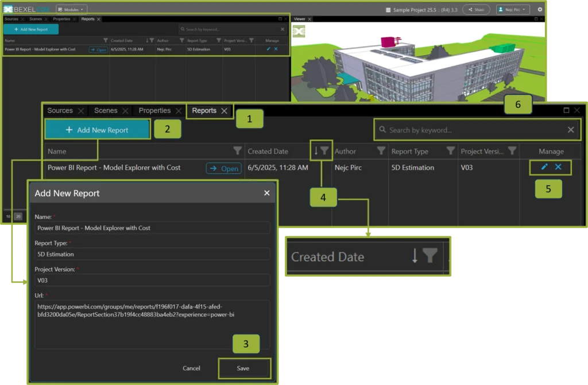The image size is (588, 385).
Task: Click Add New Report in the small top window
Action: click(x=31, y=29)
